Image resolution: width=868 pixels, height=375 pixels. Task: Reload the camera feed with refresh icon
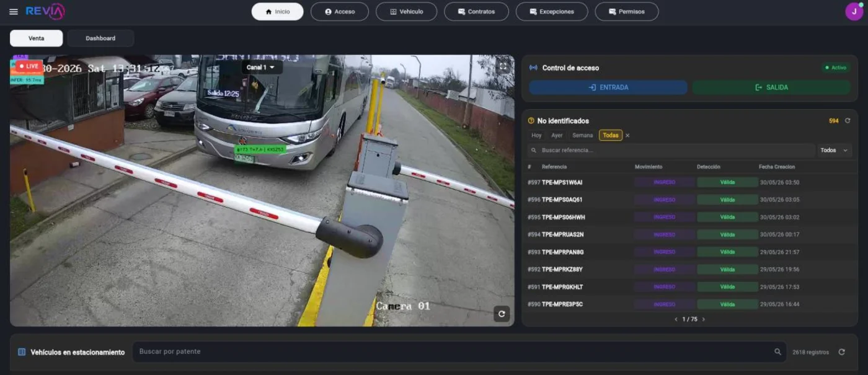point(502,314)
